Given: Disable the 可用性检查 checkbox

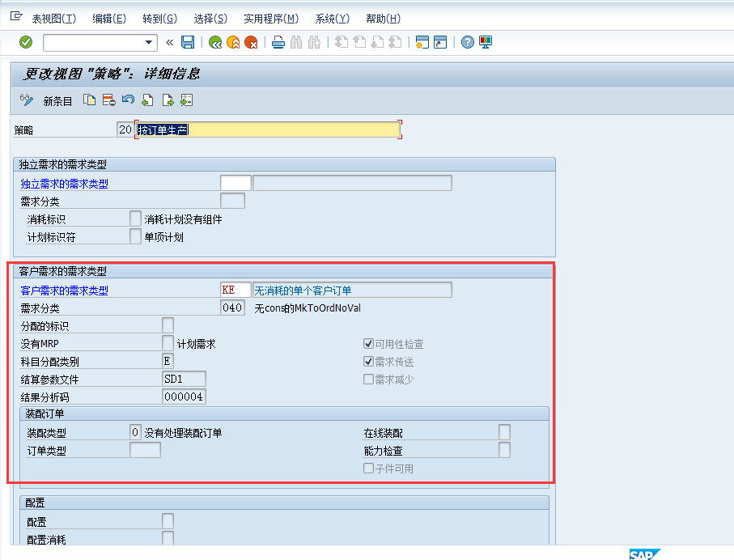Looking at the screenshot, I should point(369,344).
